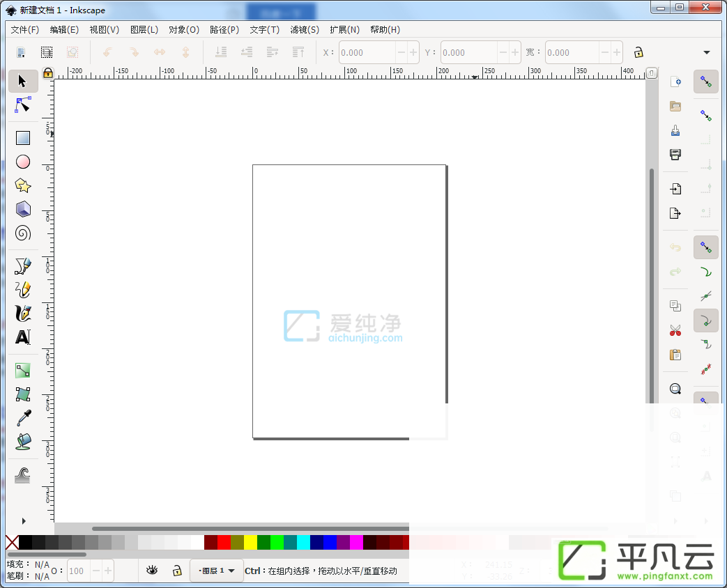This screenshot has height=588, width=727.
Task: Toggle current layer lock icon
Action: pos(177,571)
